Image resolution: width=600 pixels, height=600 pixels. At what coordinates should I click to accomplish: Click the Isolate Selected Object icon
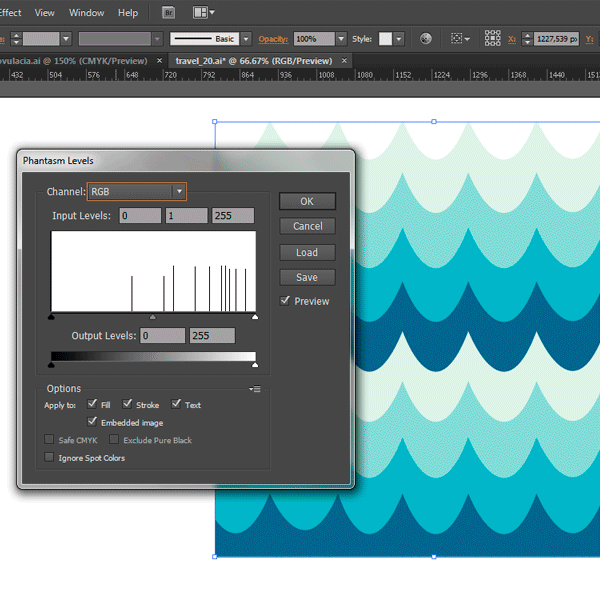(x=457, y=38)
